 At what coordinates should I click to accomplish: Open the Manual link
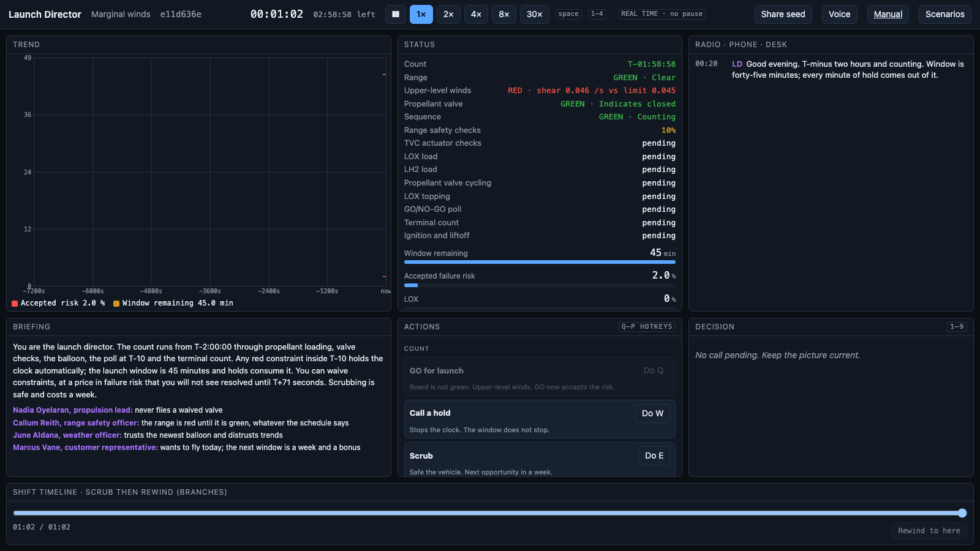[888, 14]
